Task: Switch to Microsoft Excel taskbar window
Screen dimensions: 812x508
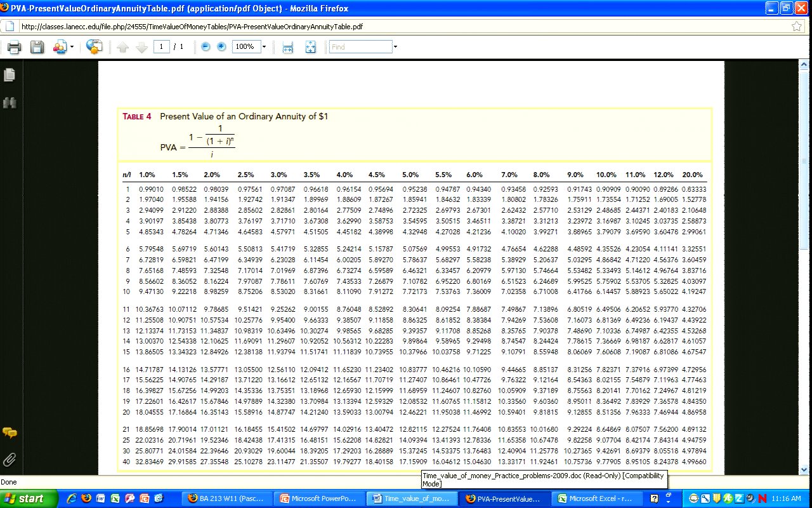Action: tap(594, 498)
